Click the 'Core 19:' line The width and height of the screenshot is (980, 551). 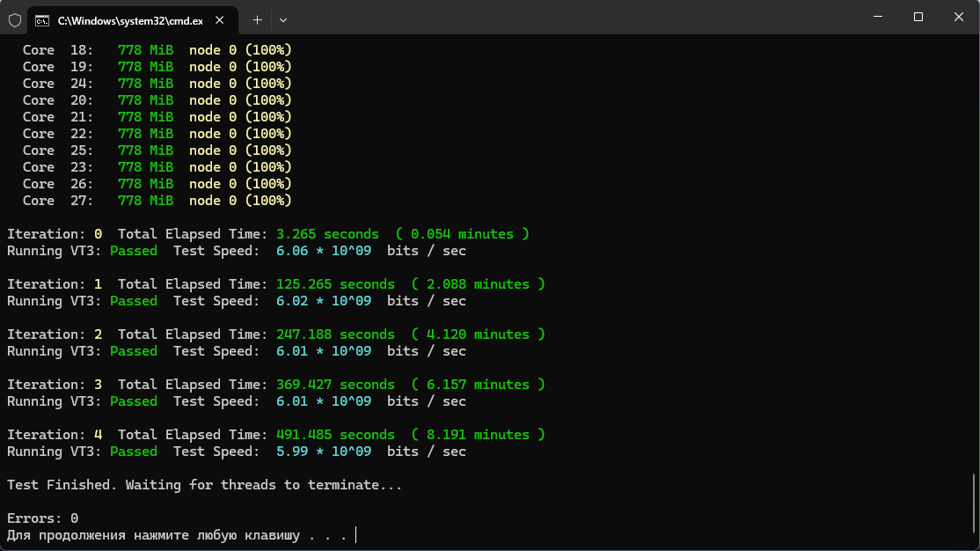(157, 67)
